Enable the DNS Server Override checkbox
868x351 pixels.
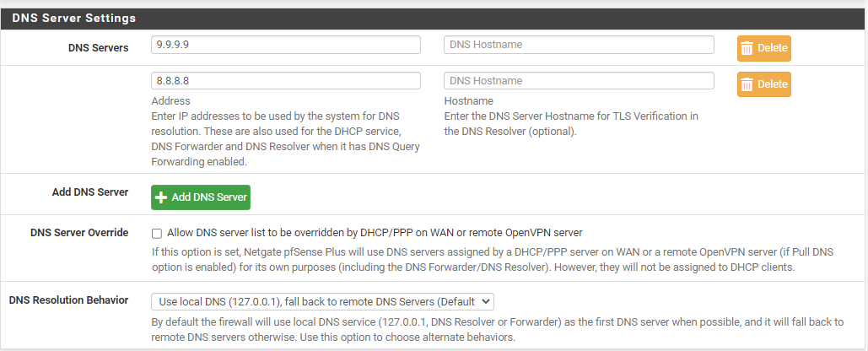coord(157,233)
